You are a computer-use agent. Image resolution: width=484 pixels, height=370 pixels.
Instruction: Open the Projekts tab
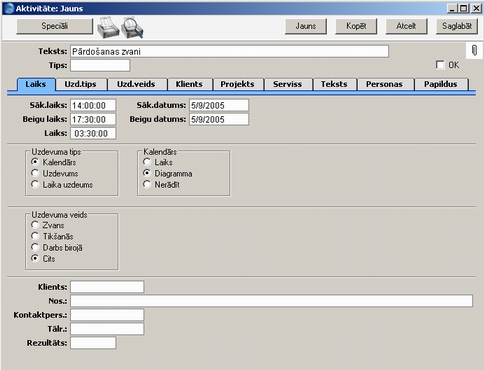(x=237, y=84)
